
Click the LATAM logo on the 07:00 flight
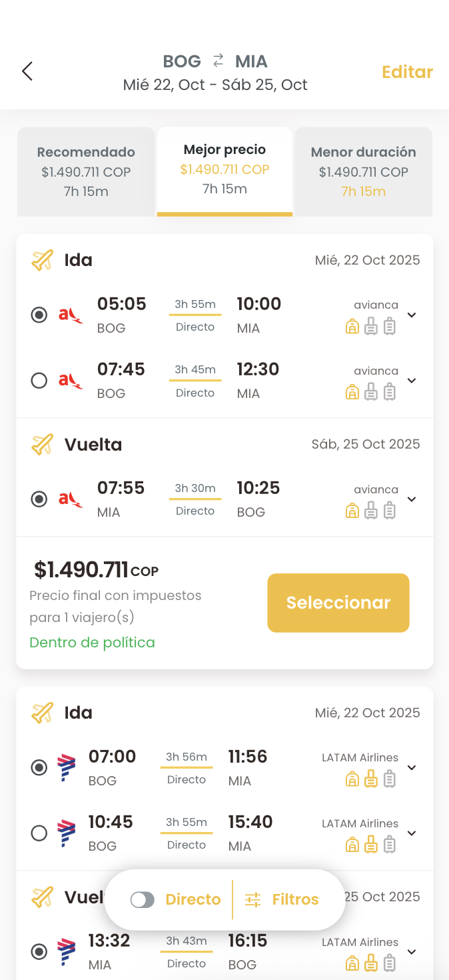66,767
